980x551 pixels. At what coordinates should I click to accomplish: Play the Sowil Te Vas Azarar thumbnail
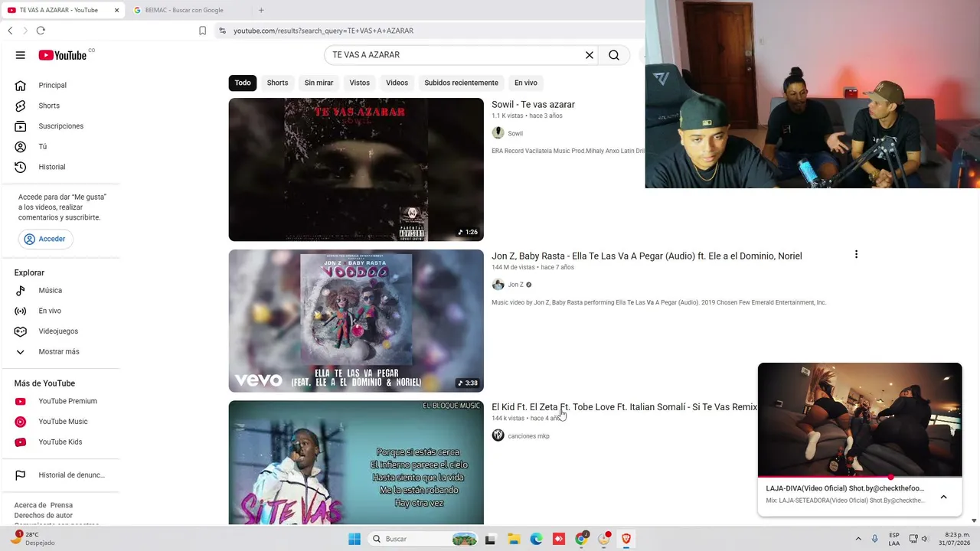tap(356, 170)
